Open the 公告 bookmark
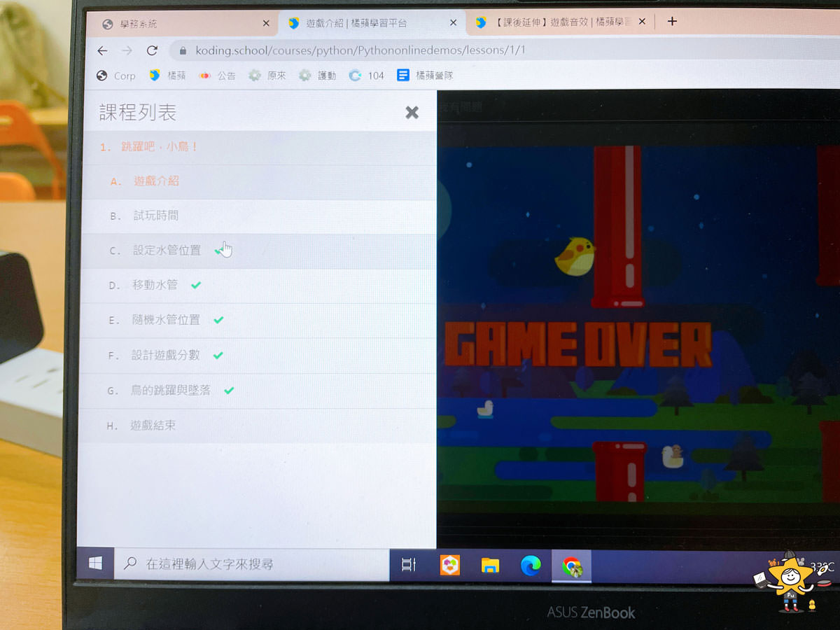The height and width of the screenshot is (630, 840). click(x=218, y=76)
